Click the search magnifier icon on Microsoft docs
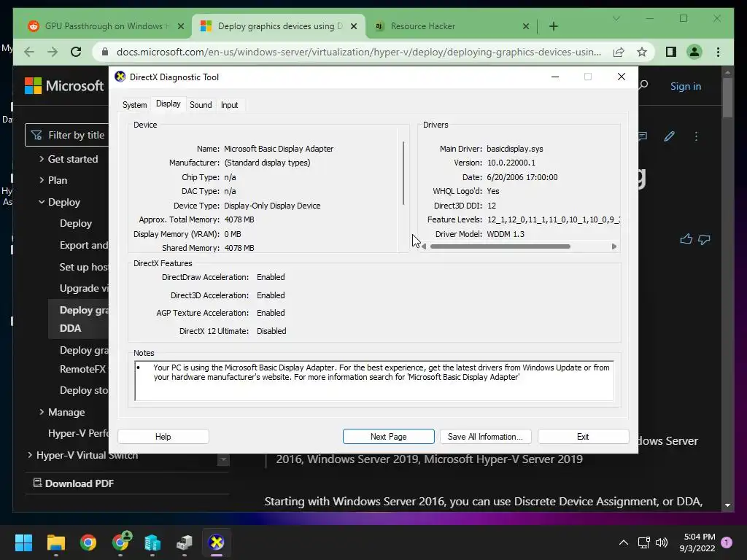The image size is (747, 560). tap(643, 85)
